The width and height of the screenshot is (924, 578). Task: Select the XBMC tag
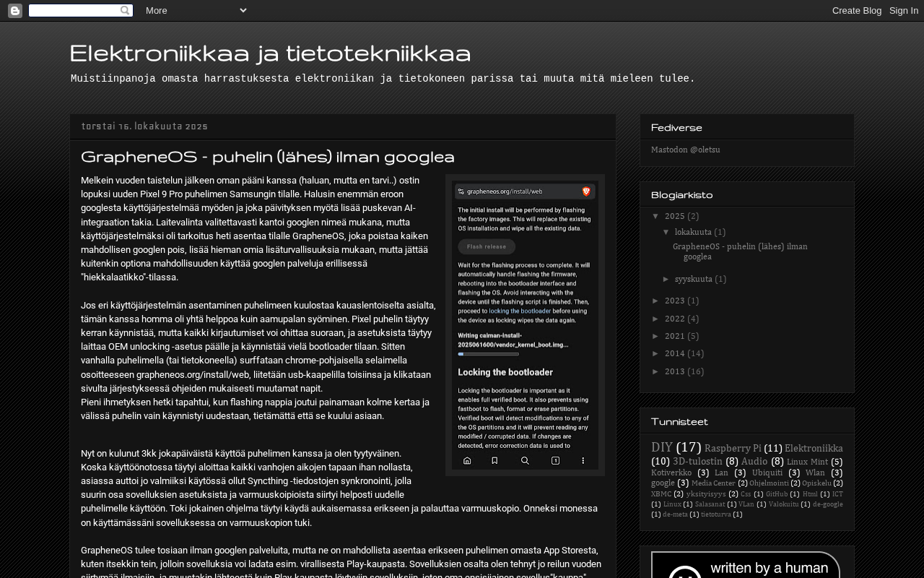point(661,494)
